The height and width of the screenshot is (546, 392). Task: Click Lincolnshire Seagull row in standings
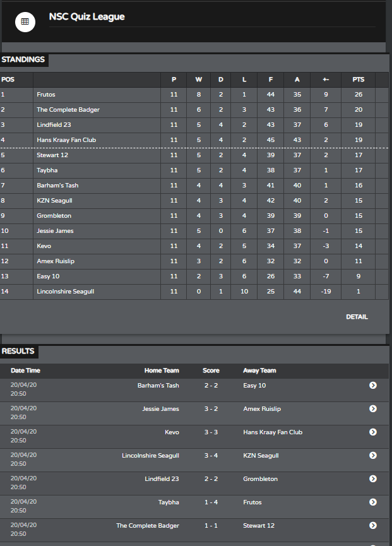[194, 292]
